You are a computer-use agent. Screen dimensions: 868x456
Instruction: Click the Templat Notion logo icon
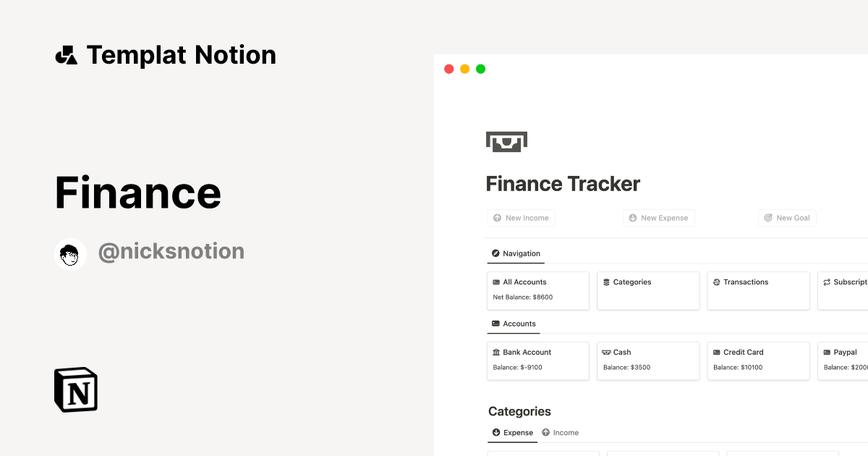click(x=67, y=54)
